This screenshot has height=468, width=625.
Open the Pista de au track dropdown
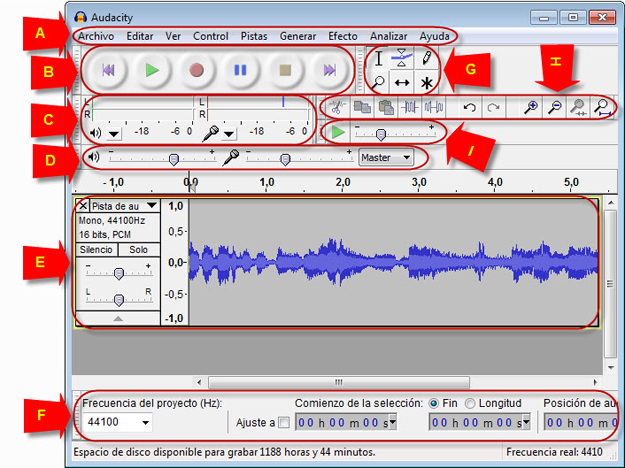pyautogui.click(x=124, y=206)
